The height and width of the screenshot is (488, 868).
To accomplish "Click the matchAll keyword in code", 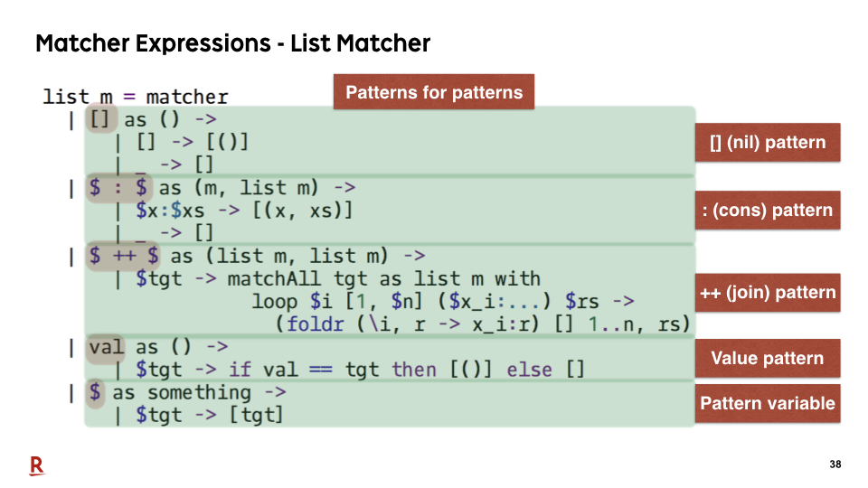I will 274,278.
